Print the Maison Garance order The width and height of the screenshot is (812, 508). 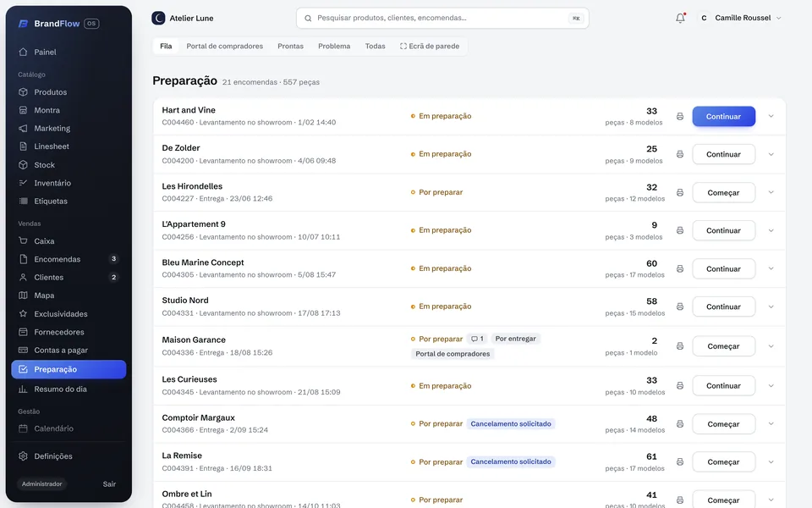680,346
